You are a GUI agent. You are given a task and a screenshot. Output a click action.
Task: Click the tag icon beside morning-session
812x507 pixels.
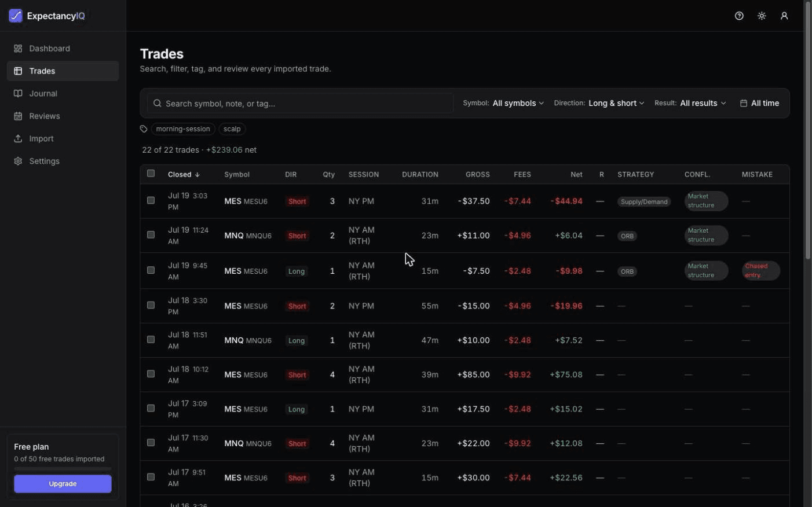[x=144, y=129]
